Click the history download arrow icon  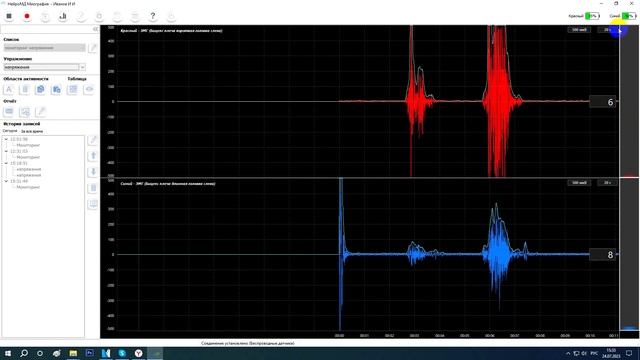click(93, 172)
